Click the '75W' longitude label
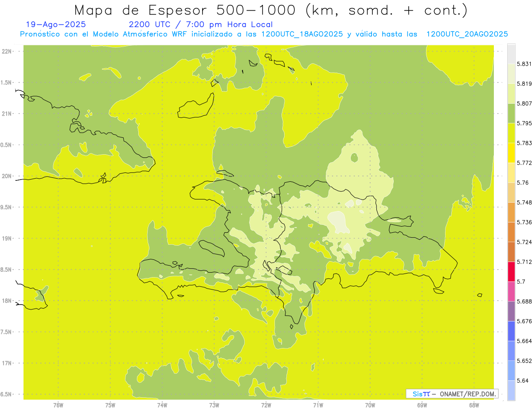Screen dimensions: 532x411 click(x=110, y=405)
